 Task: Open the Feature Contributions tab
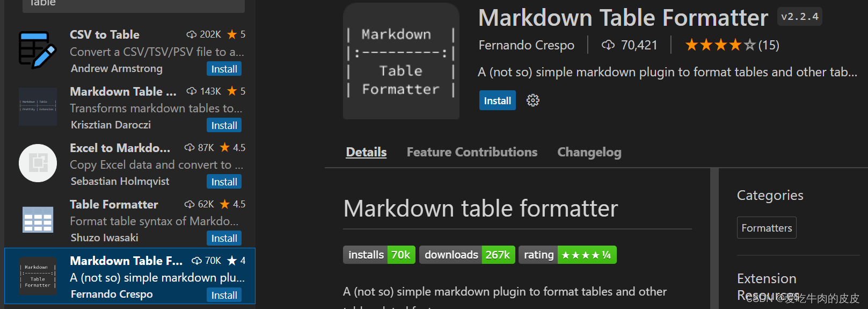472,152
